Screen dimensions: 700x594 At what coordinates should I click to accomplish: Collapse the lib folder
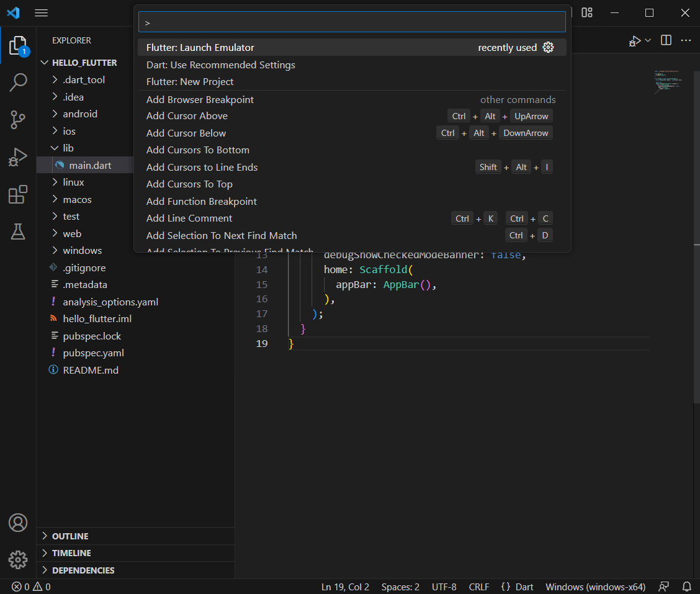click(85, 148)
